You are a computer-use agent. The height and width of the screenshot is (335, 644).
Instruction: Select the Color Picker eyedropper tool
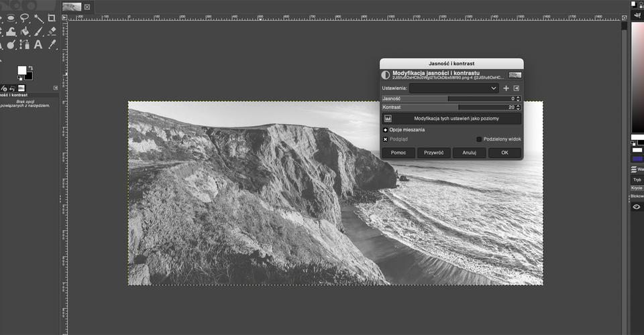pyautogui.click(x=52, y=44)
